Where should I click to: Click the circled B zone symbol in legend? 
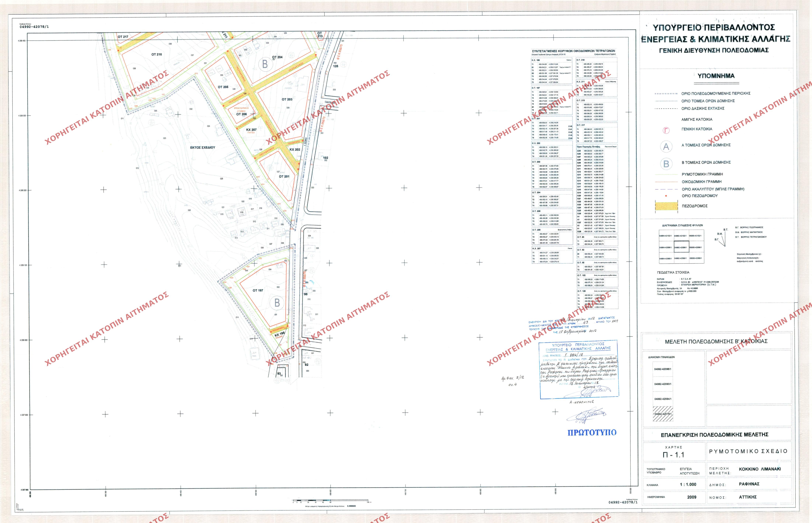click(x=666, y=164)
